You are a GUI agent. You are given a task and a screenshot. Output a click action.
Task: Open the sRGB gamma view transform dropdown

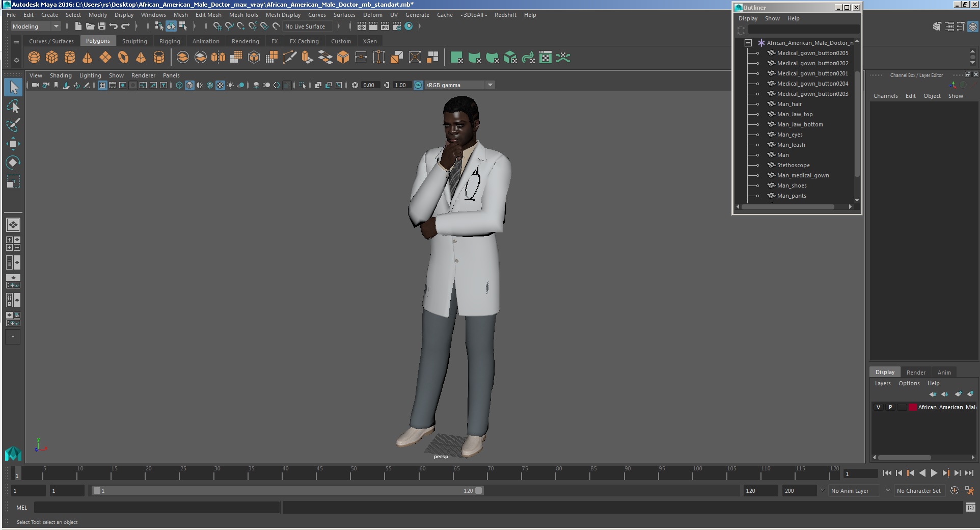459,85
